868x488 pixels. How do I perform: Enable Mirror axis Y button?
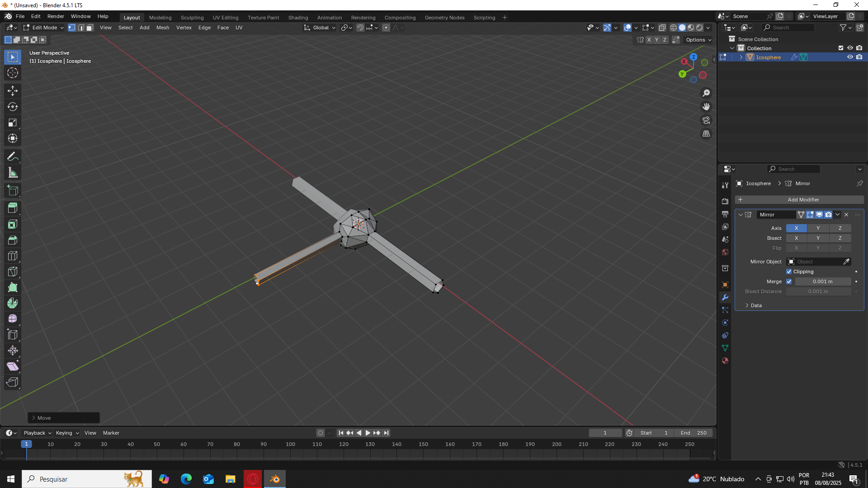[x=818, y=228]
